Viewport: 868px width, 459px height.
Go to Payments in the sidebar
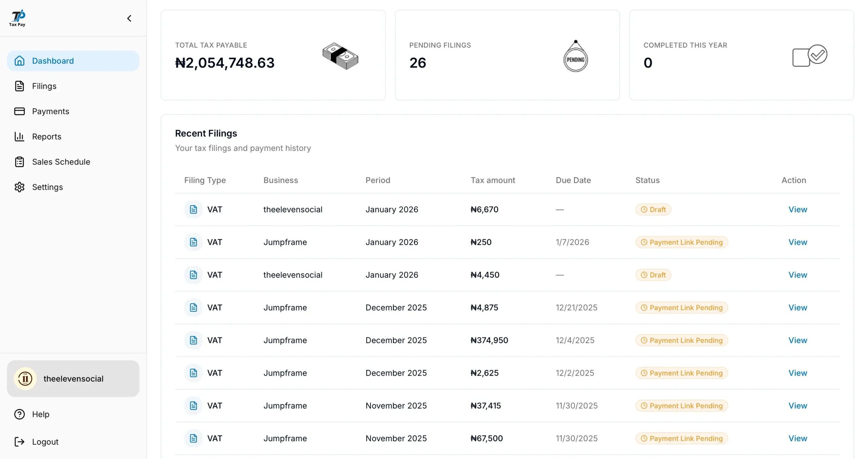point(50,111)
